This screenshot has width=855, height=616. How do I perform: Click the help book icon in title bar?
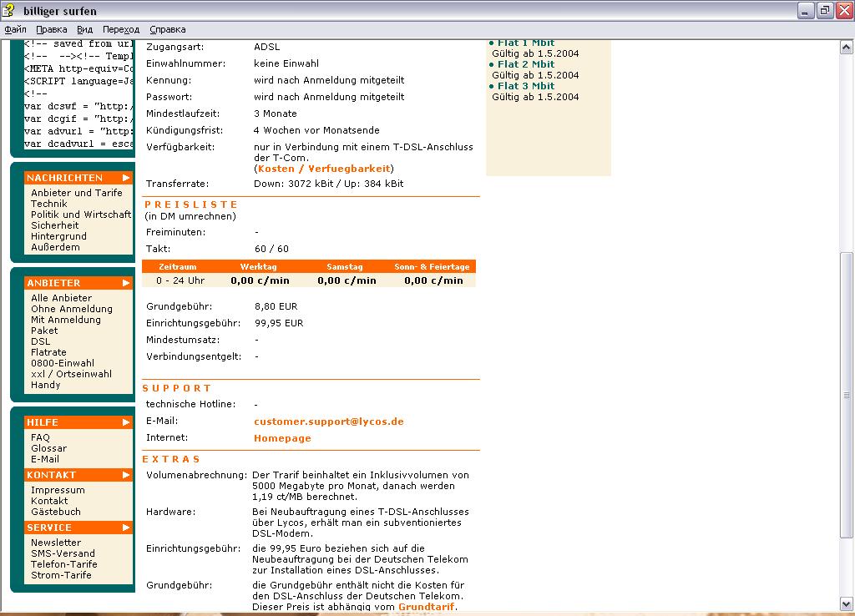9,10
